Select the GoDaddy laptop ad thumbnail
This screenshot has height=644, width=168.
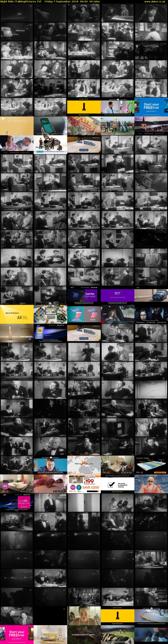(50, 314)
